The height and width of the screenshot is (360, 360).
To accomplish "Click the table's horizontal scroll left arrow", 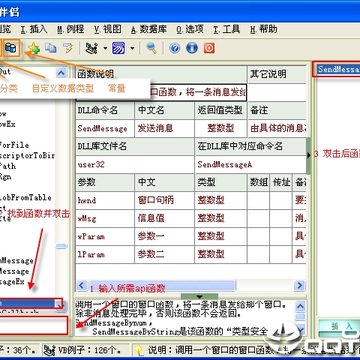I will 82,285.
